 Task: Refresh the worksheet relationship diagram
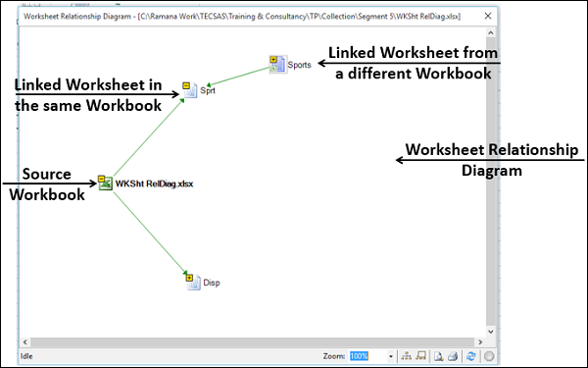point(471,355)
